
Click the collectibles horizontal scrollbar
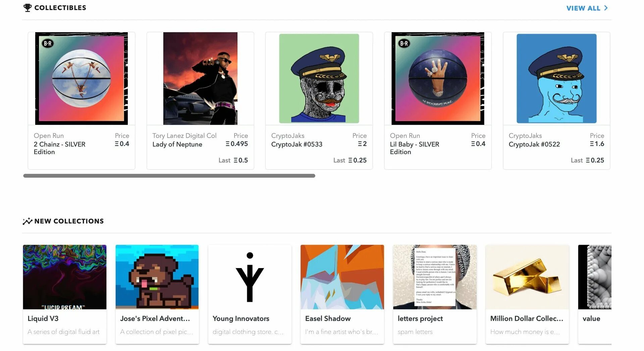(169, 176)
